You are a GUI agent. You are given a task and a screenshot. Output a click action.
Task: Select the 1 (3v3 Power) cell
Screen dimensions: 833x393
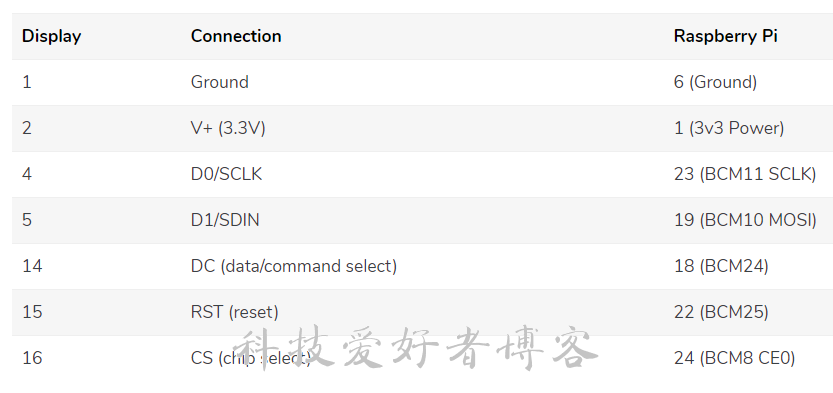(x=729, y=128)
